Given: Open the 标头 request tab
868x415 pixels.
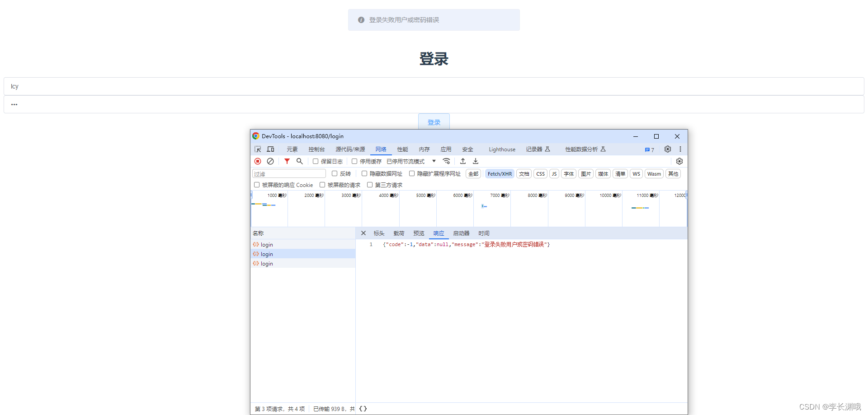Looking at the screenshot, I should [379, 233].
